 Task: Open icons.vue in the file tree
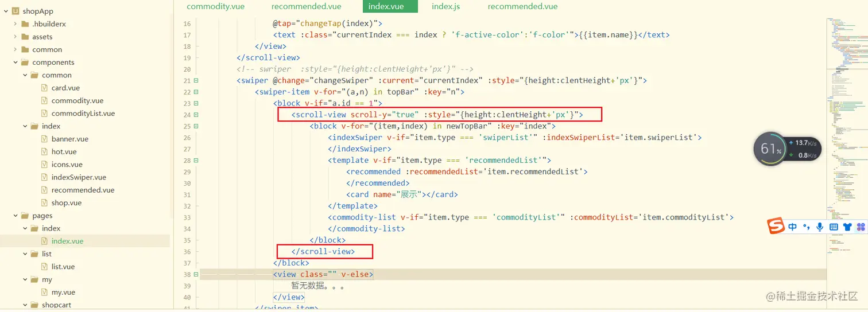[x=67, y=164]
